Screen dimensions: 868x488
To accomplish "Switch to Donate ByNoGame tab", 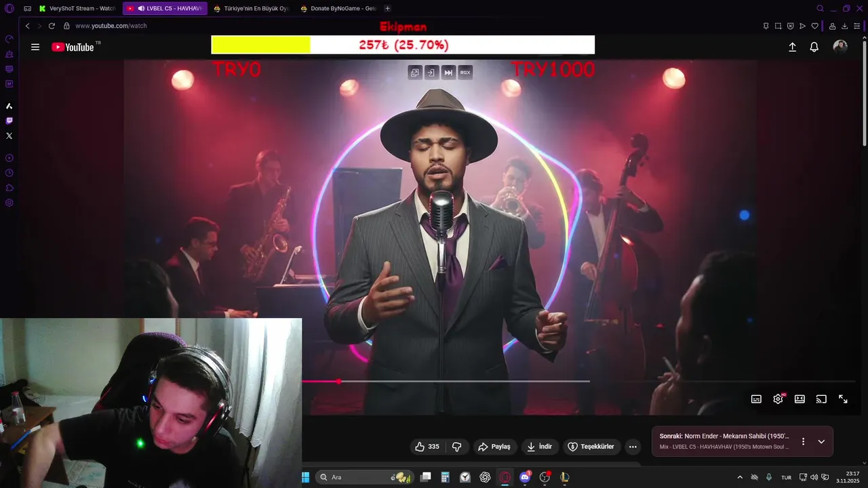I will click(x=338, y=8).
